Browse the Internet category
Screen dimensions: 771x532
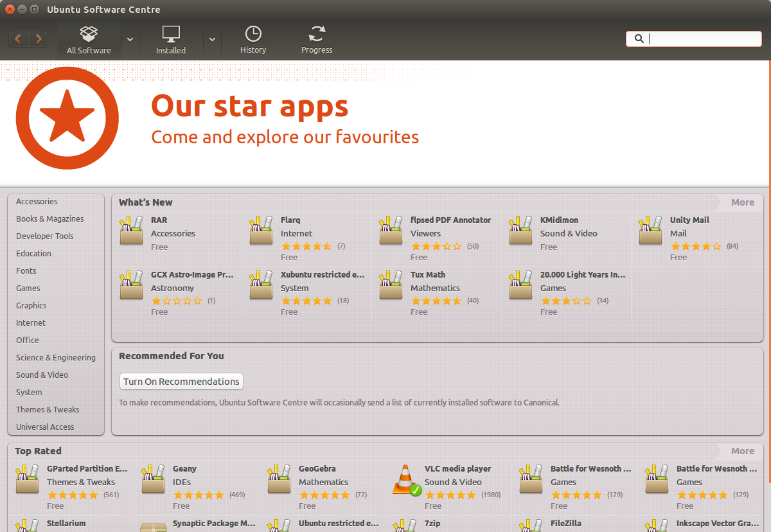[31, 323]
